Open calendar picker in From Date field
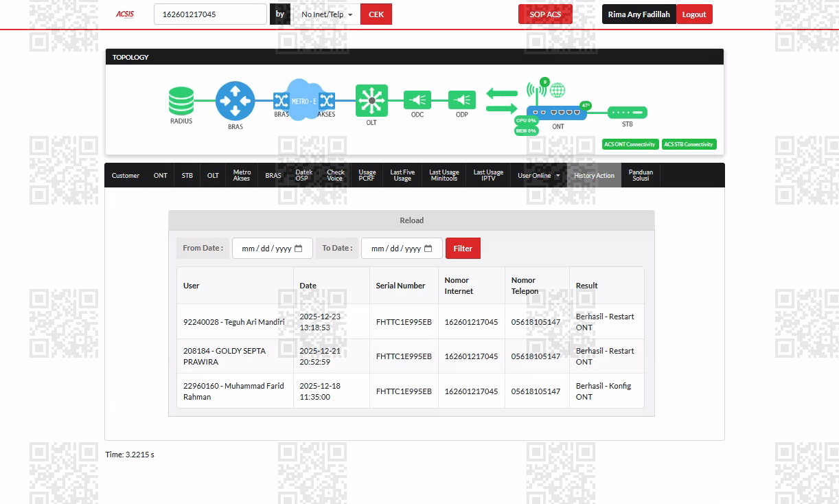This screenshot has height=504, width=839. point(299,249)
